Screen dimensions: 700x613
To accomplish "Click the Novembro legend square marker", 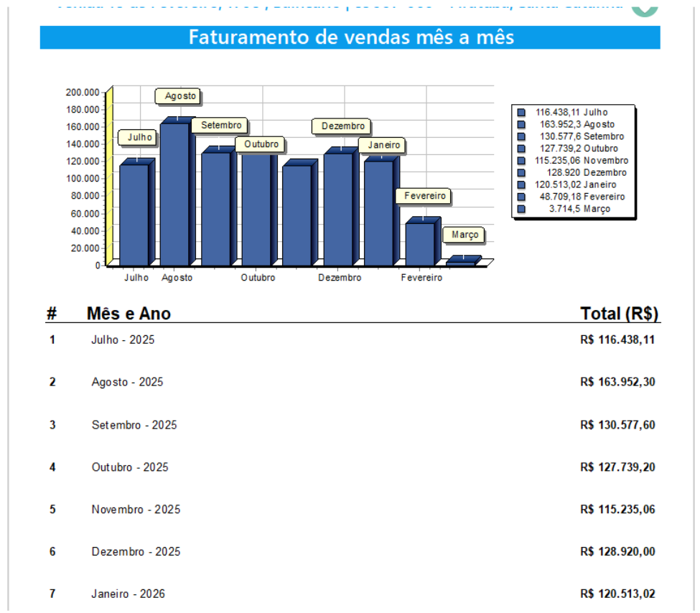I will pos(521,161).
